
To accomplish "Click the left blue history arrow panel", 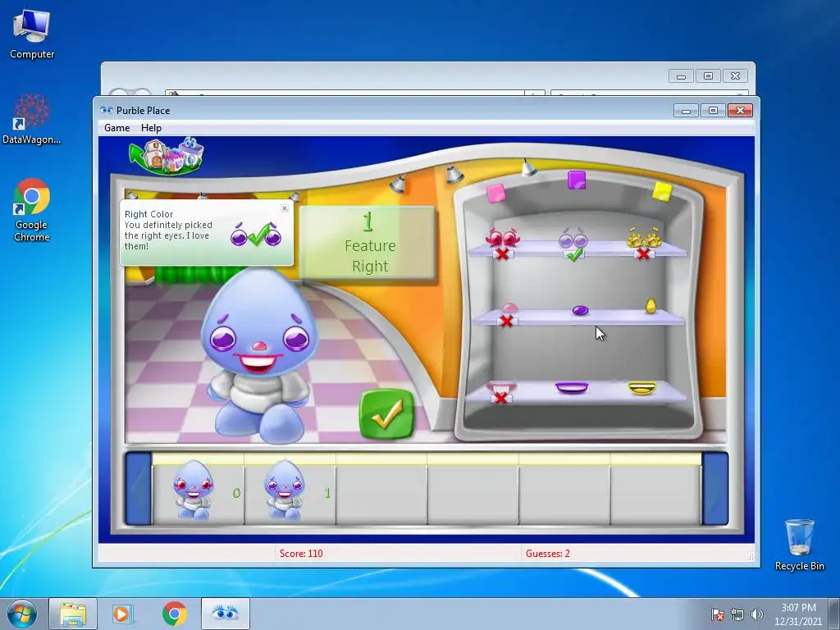I will coord(138,489).
